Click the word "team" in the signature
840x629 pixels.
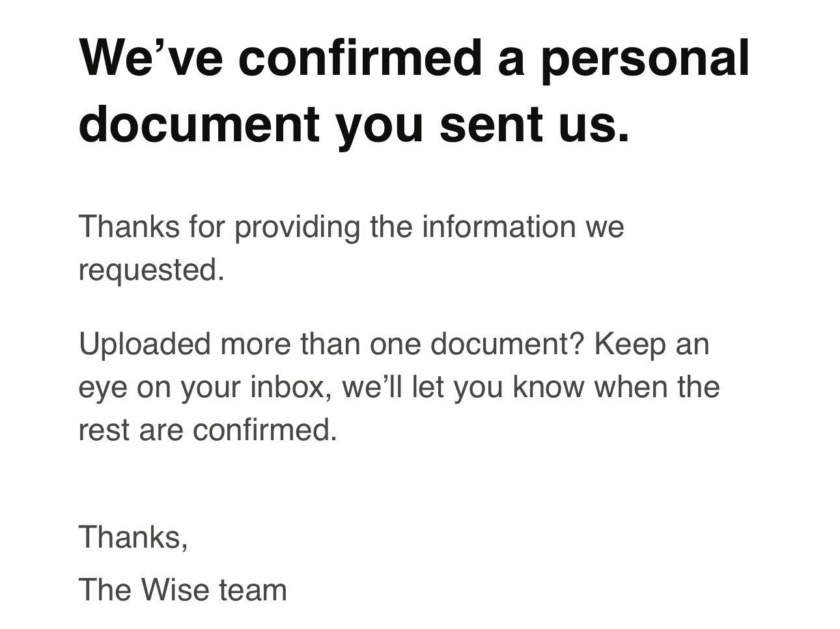tap(253, 590)
